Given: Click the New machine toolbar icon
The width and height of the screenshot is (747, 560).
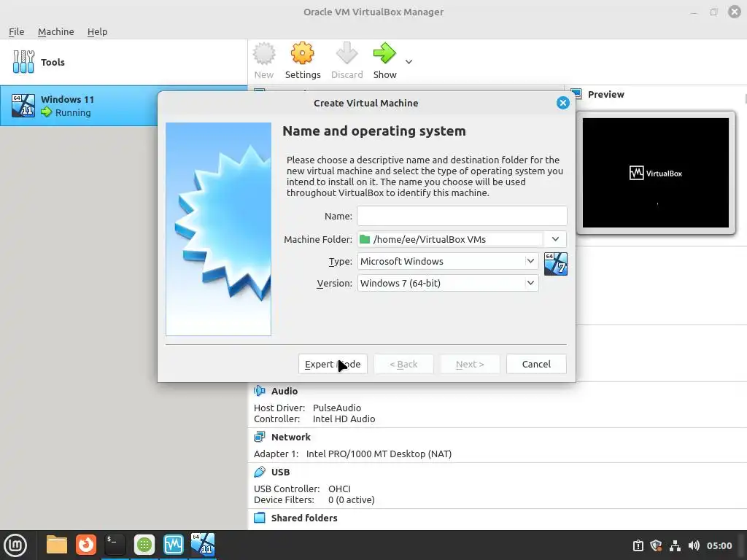Looking at the screenshot, I should click(264, 54).
